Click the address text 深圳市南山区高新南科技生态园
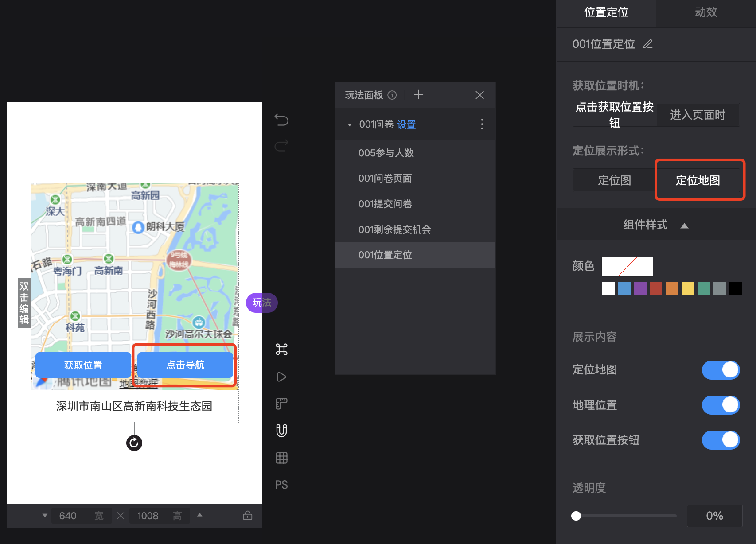 tap(134, 406)
